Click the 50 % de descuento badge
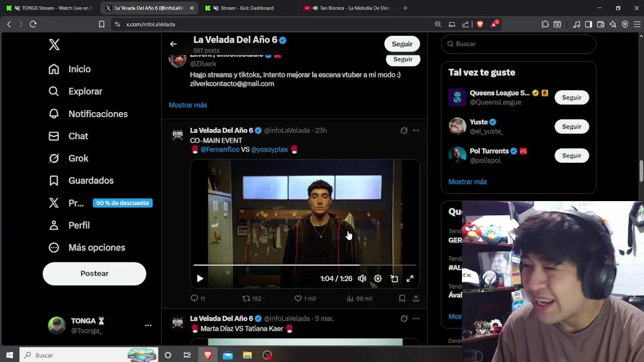 tap(122, 203)
